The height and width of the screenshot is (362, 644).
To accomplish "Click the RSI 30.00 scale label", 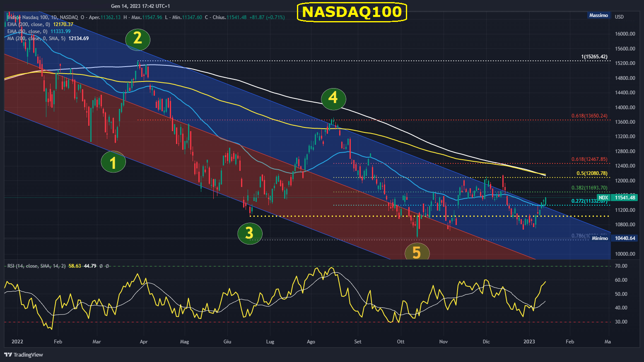I will pyautogui.click(x=621, y=322).
